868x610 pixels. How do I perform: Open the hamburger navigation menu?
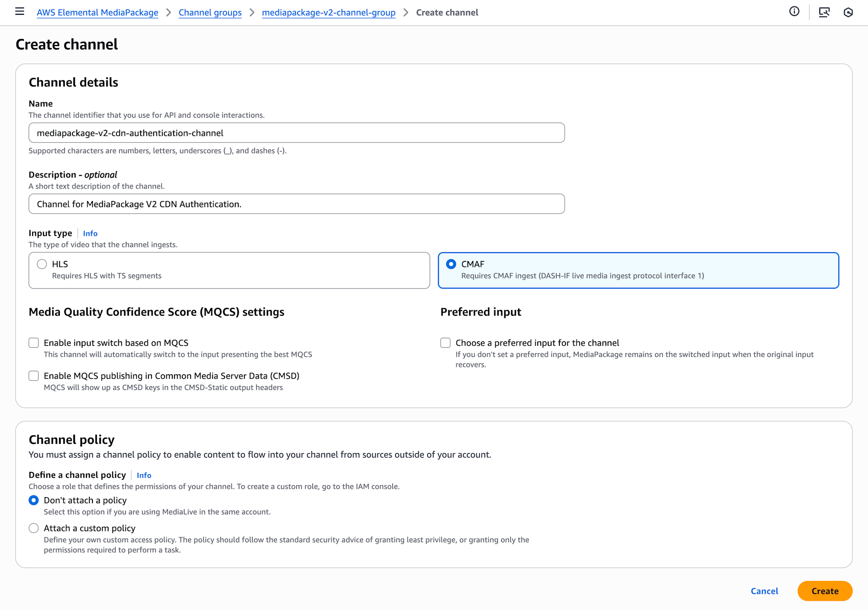pyautogui.click(x=20, y=12)
